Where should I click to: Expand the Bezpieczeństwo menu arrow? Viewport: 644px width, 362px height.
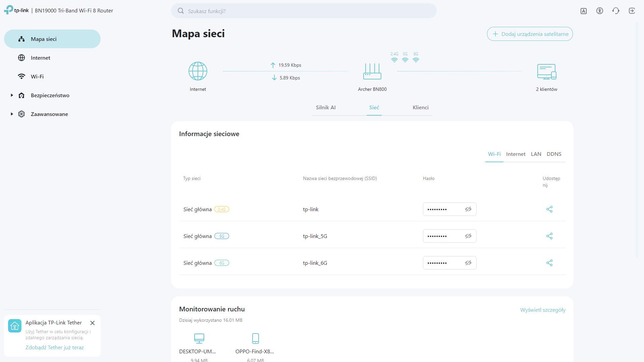tap(12, 95)
